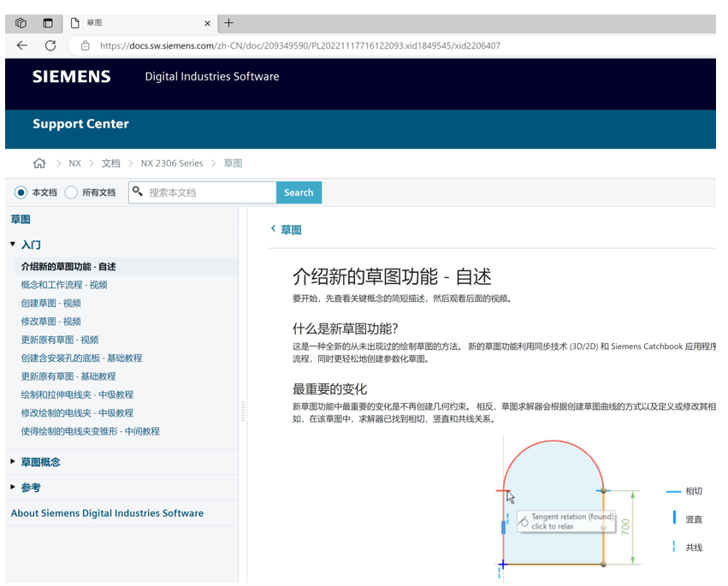Open 创建草图 - 视频 link
Viewport: 728px width, 586px height.
[x=51, y=303]
